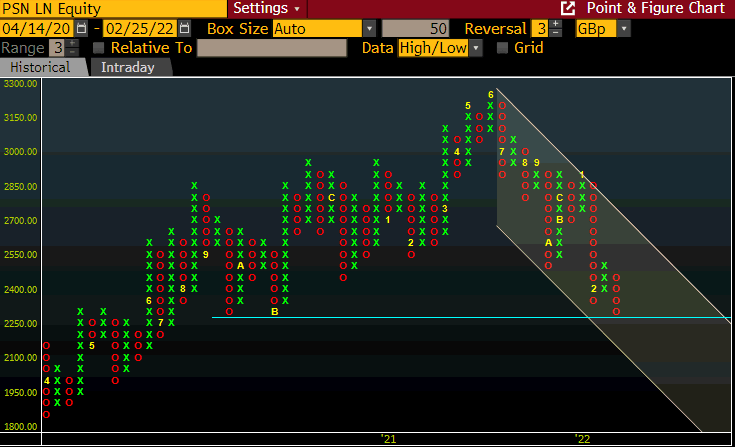Click the Range value stepper arrows
Image resolution: width=735 pixels, height=447 pixels.
point(72,48)
